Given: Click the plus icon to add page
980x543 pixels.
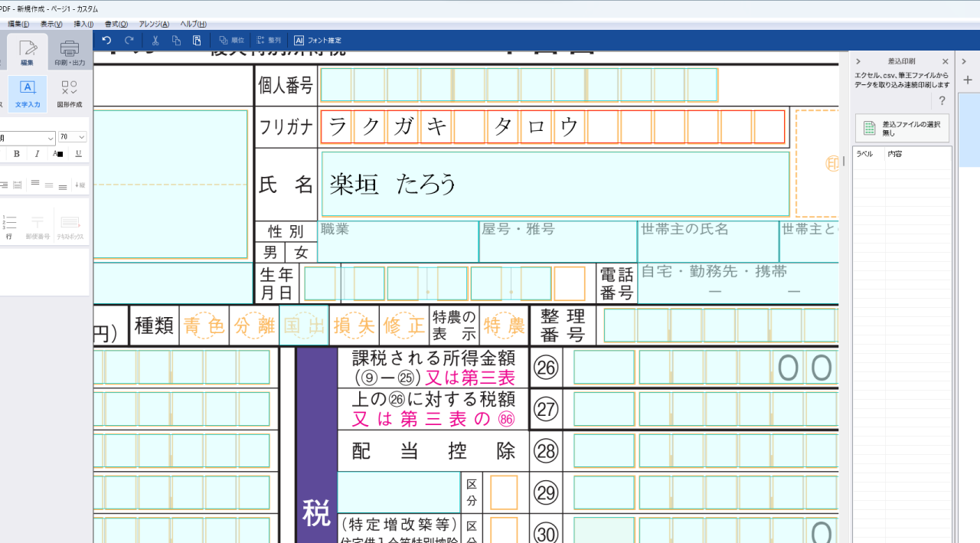Looking at the screenshot, I should pyautogui.click(x=968, y=80).
